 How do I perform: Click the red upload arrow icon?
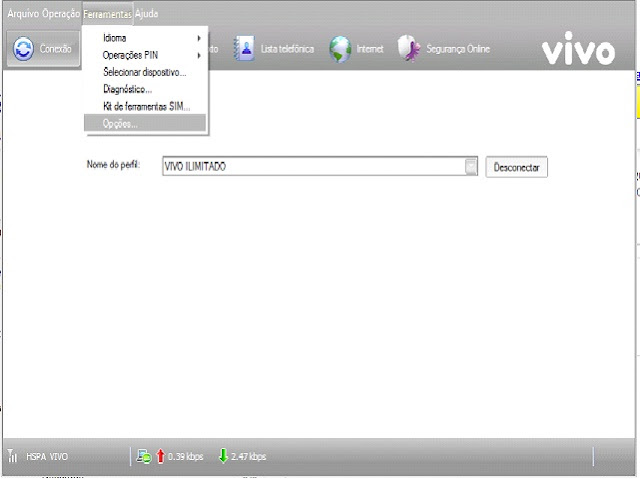pos(160,456)
